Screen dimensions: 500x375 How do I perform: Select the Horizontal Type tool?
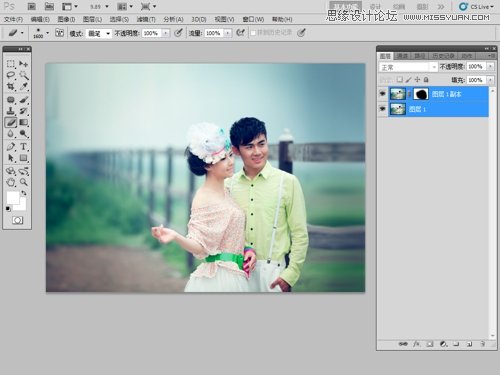pos(23,147)
